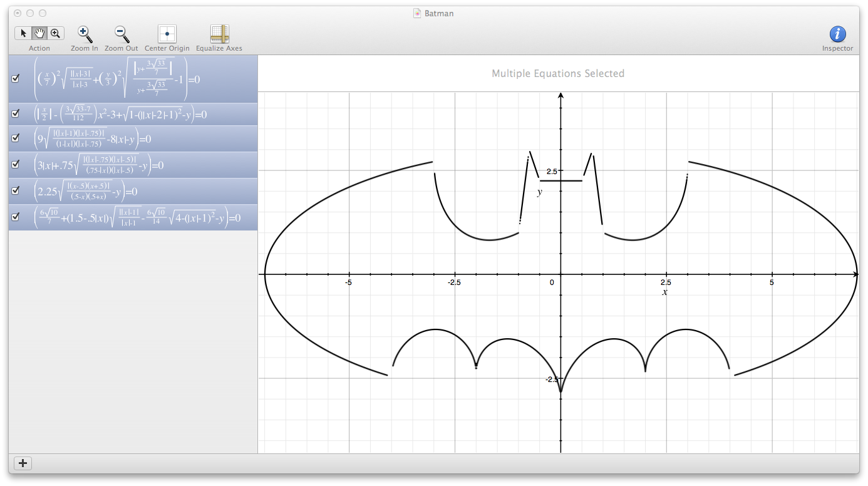Select the topmost Batman ellipse equation
Image resolution: width=868 pixels, height=486 pixels.
[x=125, y=78]
